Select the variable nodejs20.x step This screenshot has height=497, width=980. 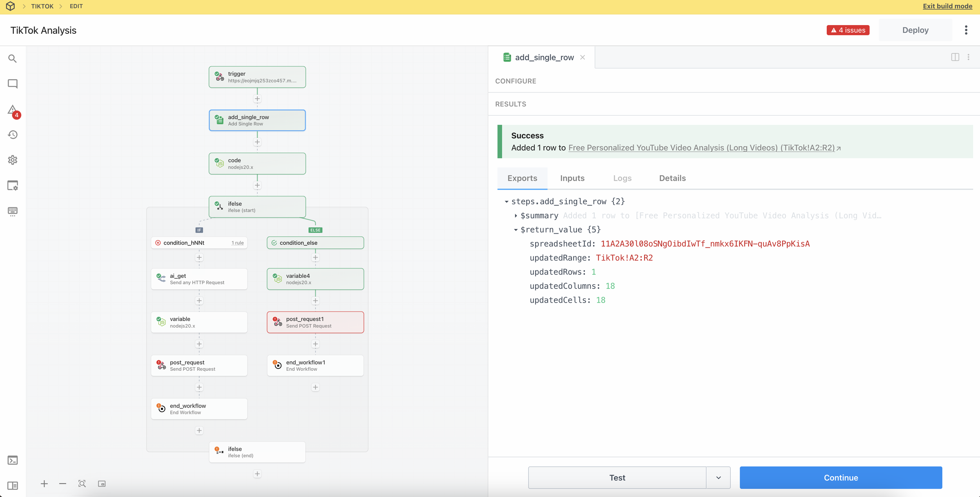(199, 322)
